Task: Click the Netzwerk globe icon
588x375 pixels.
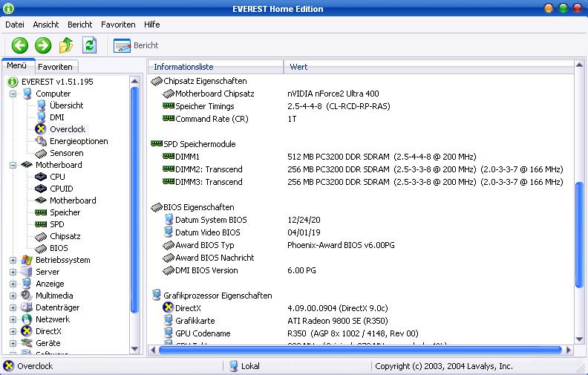Action: point(27,319)
